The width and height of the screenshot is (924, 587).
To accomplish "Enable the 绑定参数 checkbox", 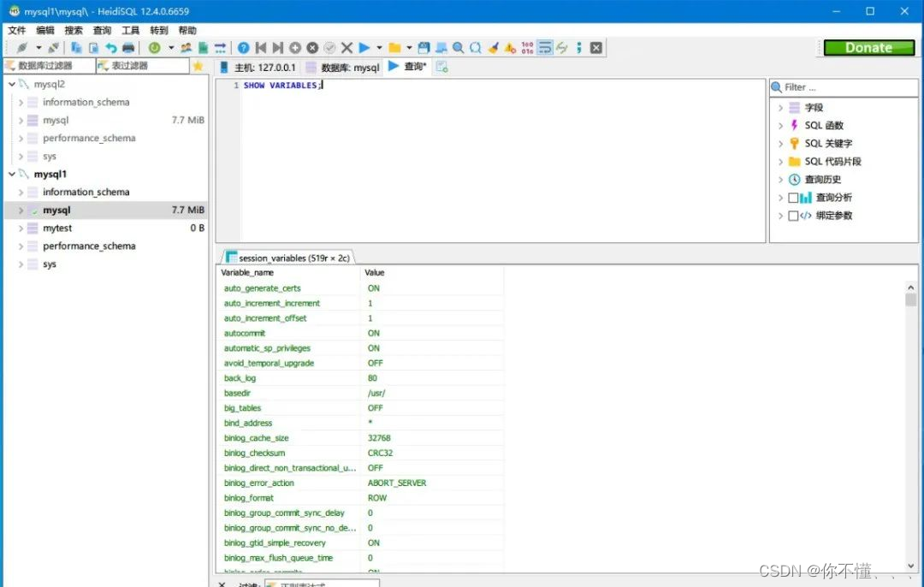I will (x=793, y=216).
